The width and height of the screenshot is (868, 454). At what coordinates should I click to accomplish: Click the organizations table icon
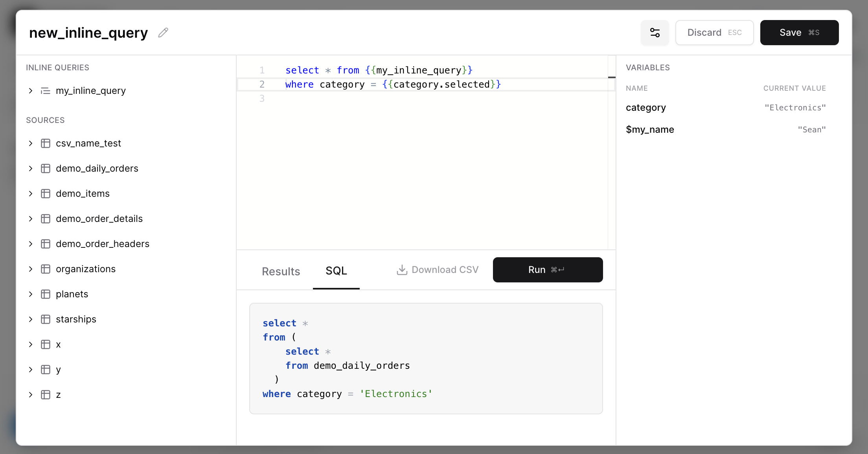[46, 269]
